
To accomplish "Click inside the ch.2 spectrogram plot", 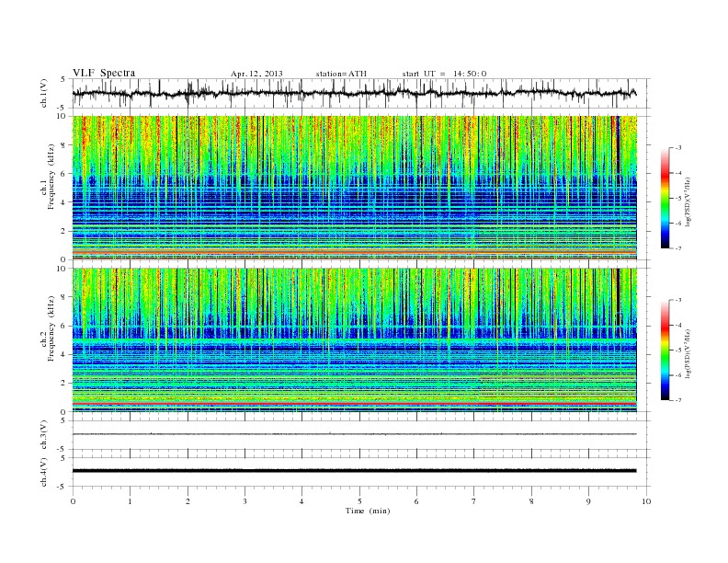I will [x=355, y=340].
